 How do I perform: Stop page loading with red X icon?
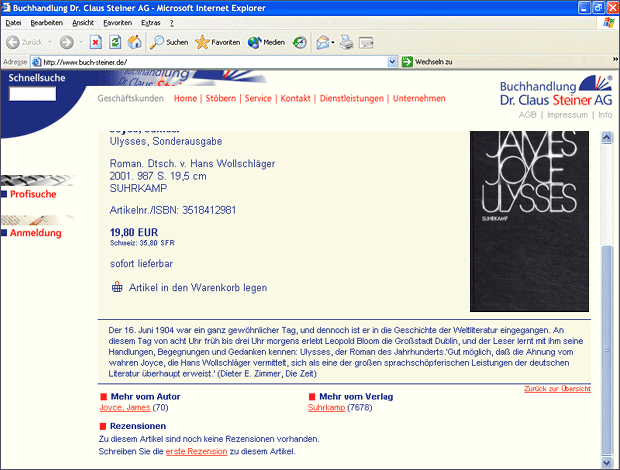96,42
